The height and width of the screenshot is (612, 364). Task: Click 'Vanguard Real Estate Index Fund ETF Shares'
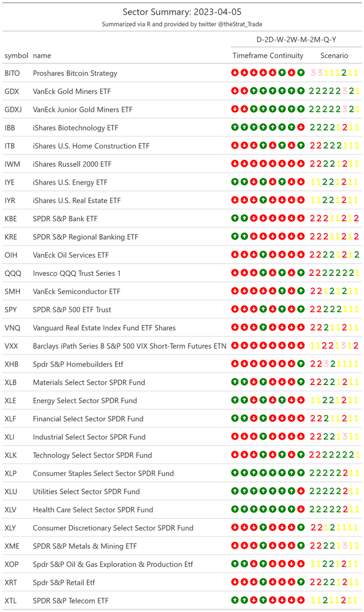[104, 328]
